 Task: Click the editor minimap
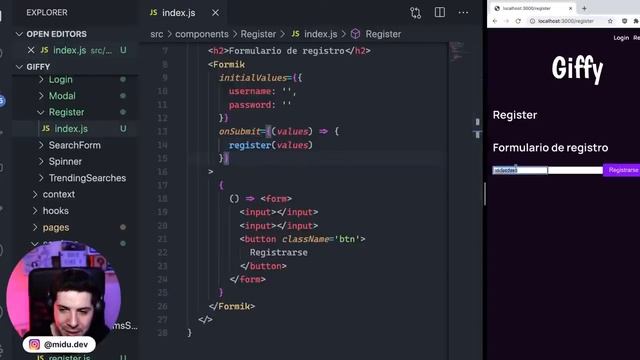point(456,52)
